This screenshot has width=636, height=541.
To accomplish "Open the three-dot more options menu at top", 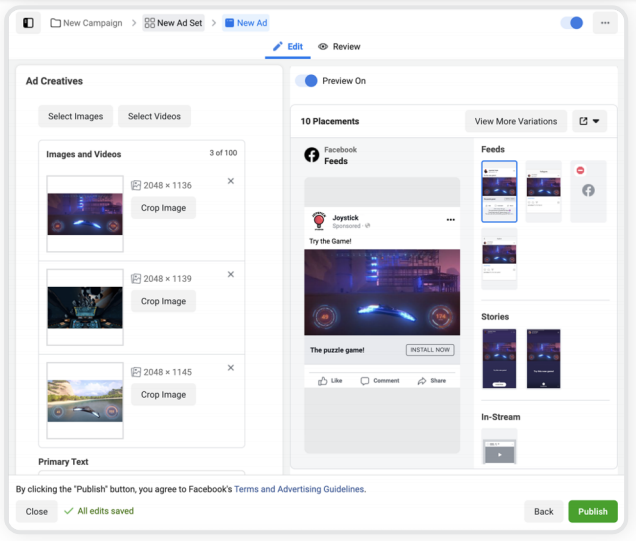I will pyautogui.click(x=605, y=23).
